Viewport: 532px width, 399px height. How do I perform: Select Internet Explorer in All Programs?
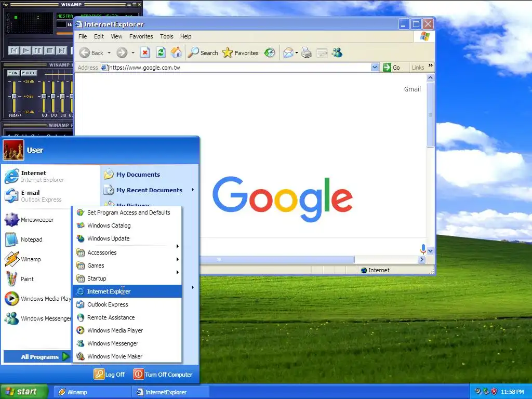tap(127, 291)
